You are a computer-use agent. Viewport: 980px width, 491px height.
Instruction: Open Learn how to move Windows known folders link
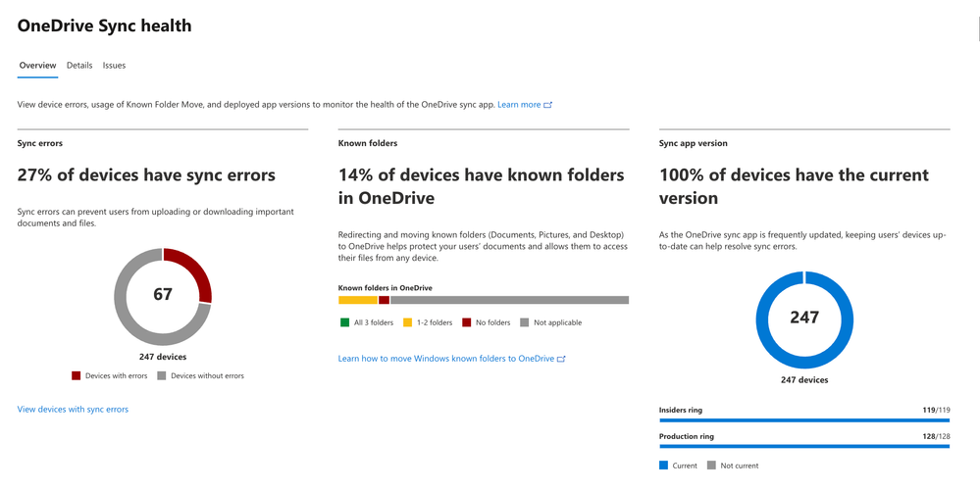pyautogui.click(x=446, y=360)
